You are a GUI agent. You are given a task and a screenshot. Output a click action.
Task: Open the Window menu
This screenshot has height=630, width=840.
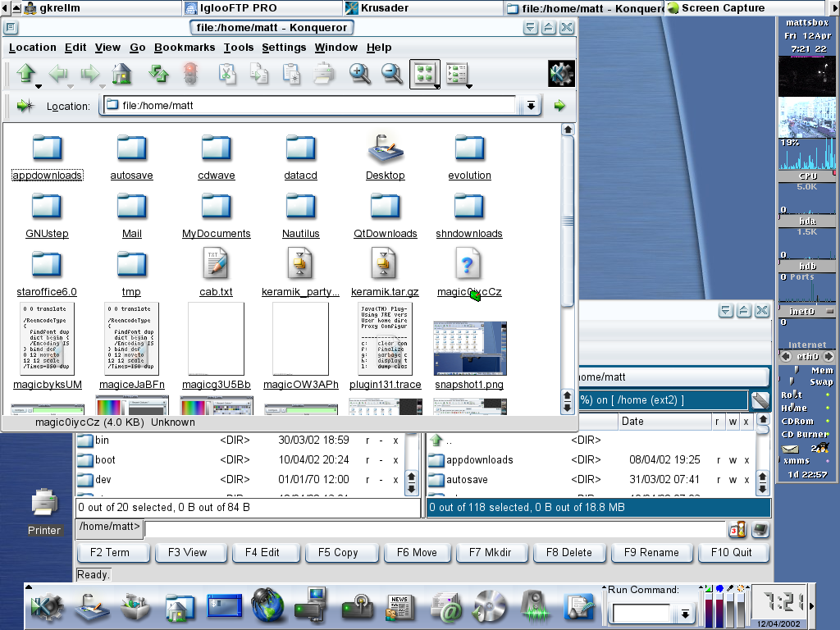336,47
